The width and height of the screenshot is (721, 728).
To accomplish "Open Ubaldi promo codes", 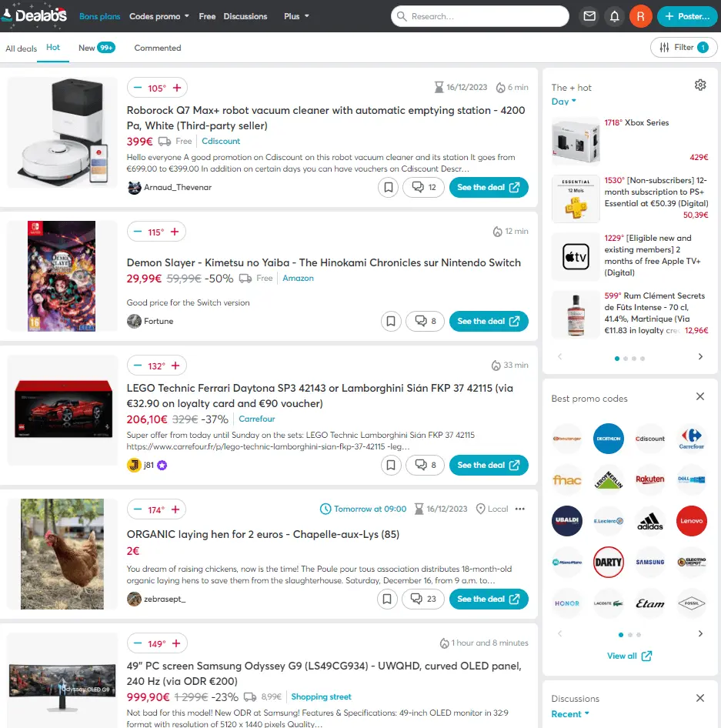I will point(567,521).
